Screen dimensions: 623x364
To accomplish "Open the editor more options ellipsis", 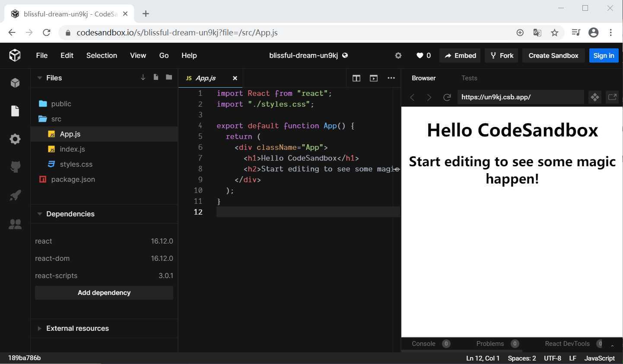I will tap(391, 78).
